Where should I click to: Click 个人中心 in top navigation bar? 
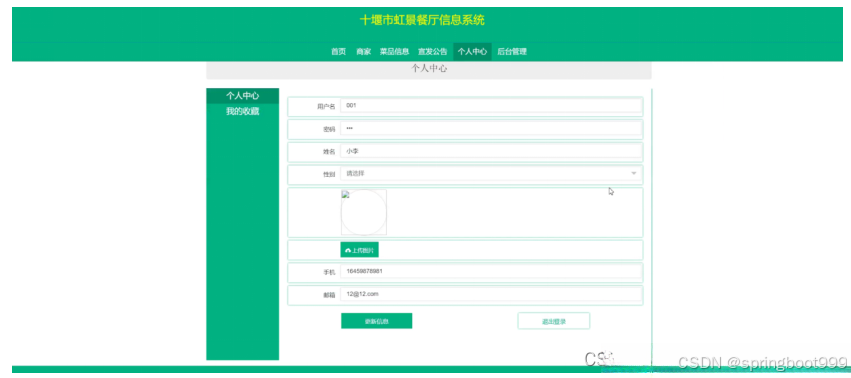point(472,52)
